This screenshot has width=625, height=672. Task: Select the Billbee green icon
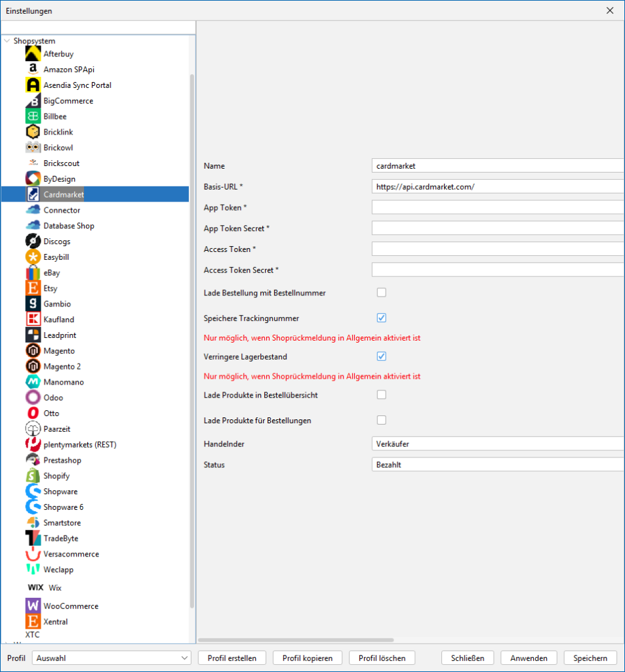point(33,117)
